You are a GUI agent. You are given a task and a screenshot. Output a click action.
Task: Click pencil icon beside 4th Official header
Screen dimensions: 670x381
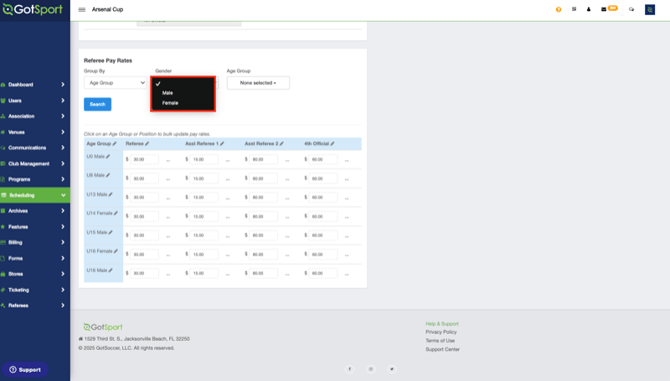(332, 144)
